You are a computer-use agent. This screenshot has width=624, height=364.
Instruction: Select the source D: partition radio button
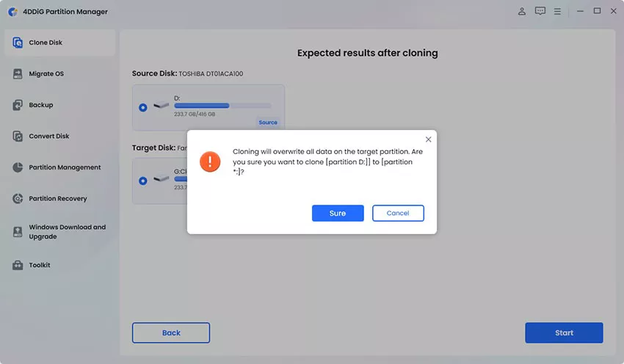pyautogui.click(x=143, y=107)
